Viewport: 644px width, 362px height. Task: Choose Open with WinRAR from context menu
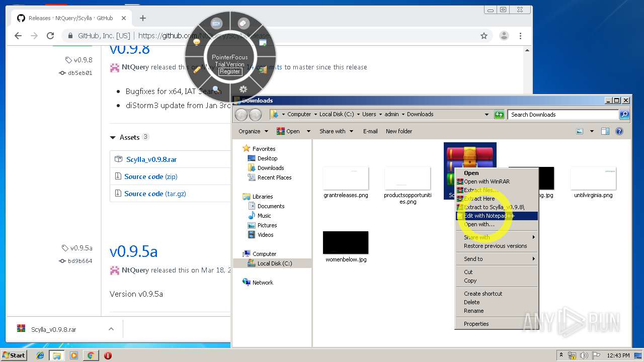click(x=497, y=182)
